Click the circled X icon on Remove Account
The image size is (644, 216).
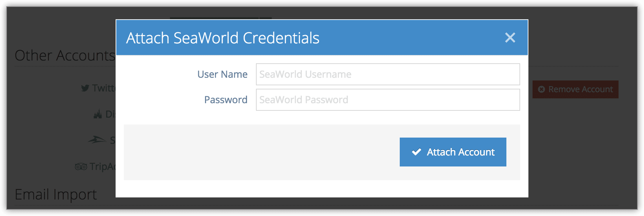click(x=541, y=89)
